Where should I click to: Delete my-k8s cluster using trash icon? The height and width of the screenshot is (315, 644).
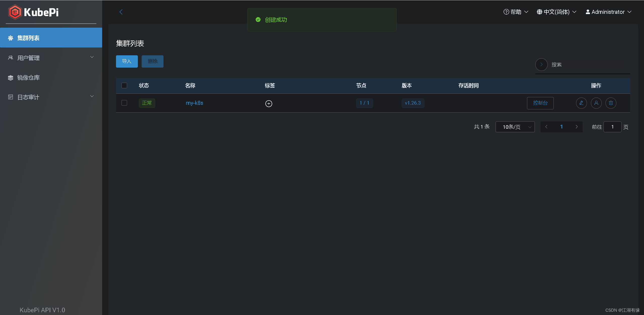pyautogui.click(x=611, y=103)
